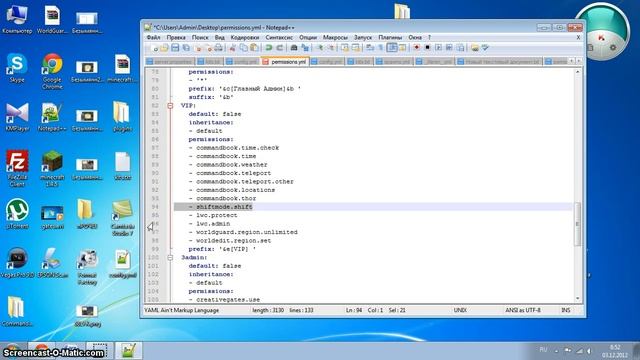
Task: Collapse the VIP block fold marker
Action: 170,106
